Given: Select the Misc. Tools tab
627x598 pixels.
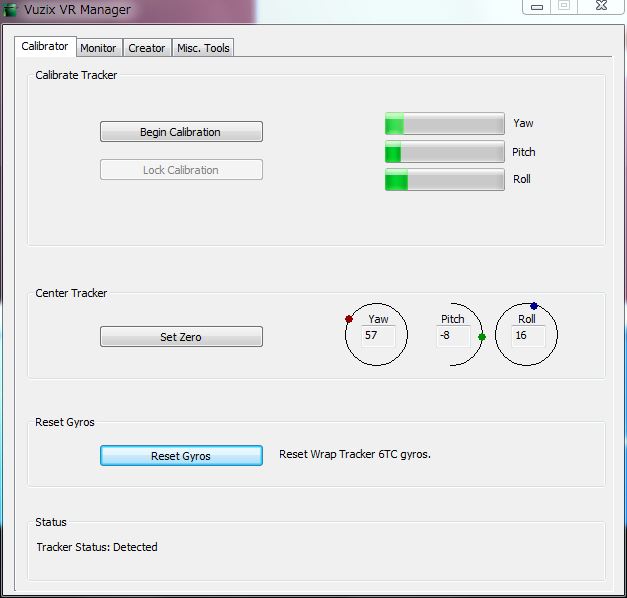Looking at the screenshot, I should [x=203, y=48].
